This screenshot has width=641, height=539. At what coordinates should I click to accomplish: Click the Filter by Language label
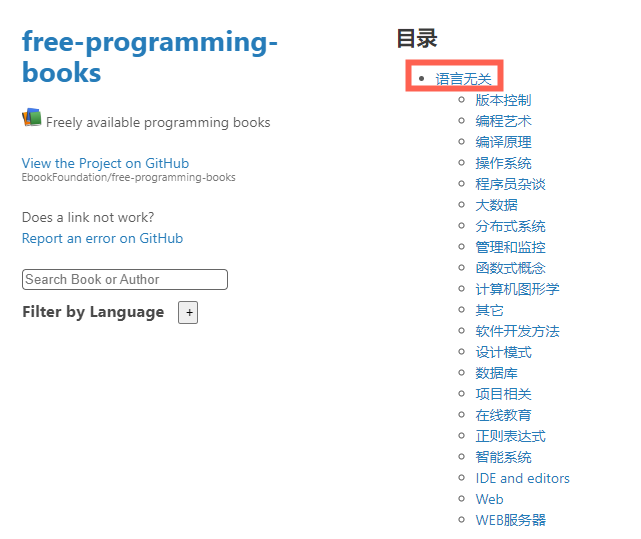click(x=93, y=312)
